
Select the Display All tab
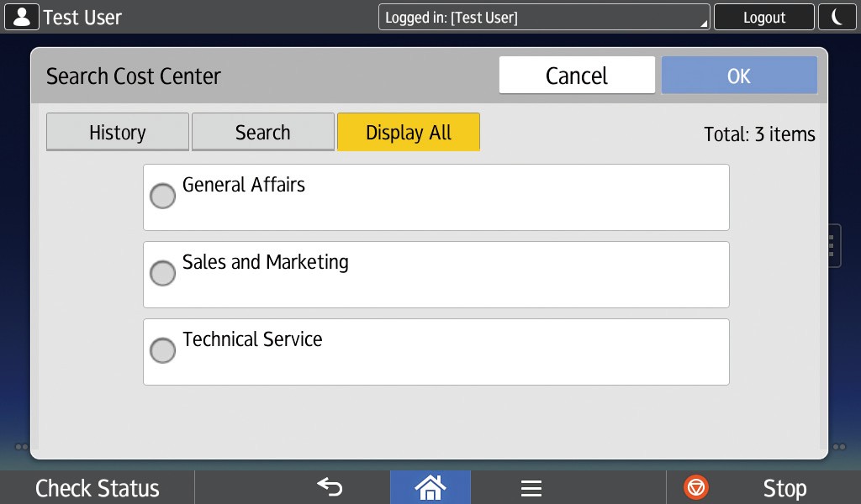408,133
